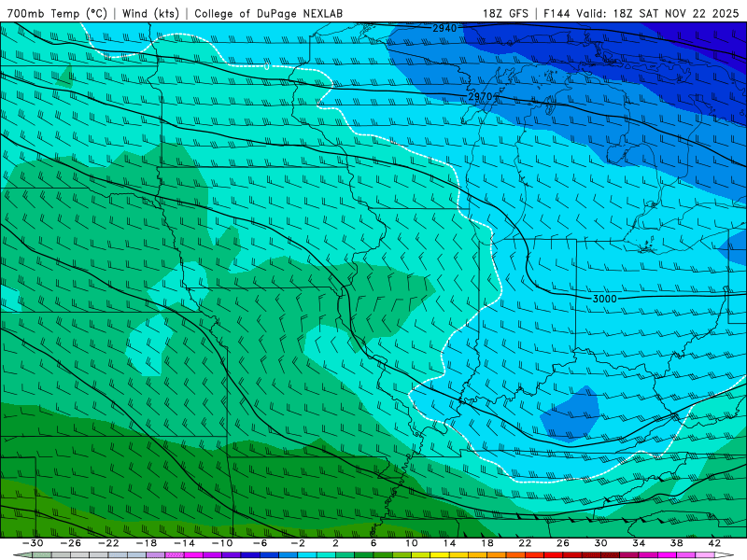Click the '0' label on white dashed isotherm
Screen dimensions: 747x560
[267, 66]
